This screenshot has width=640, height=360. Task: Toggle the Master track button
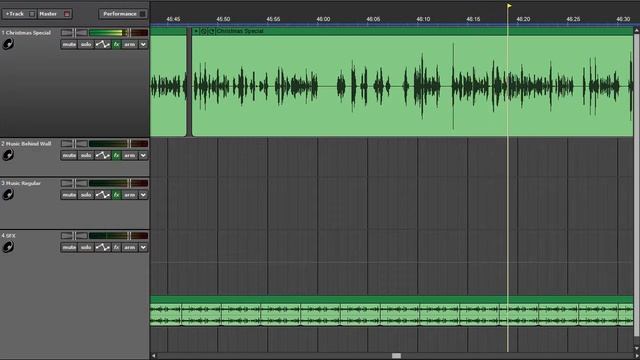(x=55, y=14)
